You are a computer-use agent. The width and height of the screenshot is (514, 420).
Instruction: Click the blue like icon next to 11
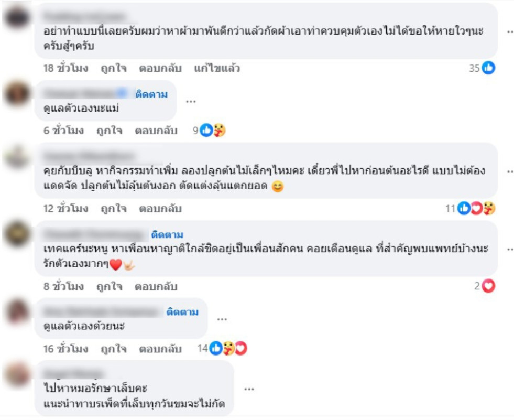tap(464, 208)
